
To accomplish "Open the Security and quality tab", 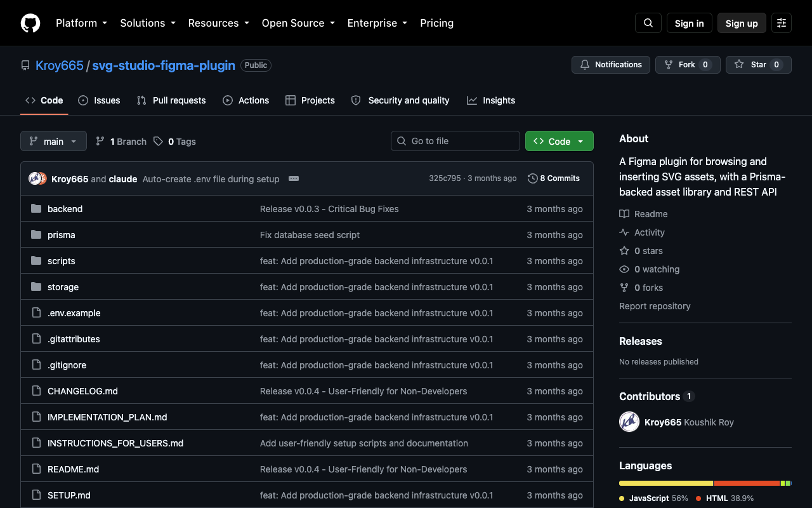I will pyautogui.click(x=400, y=100).
